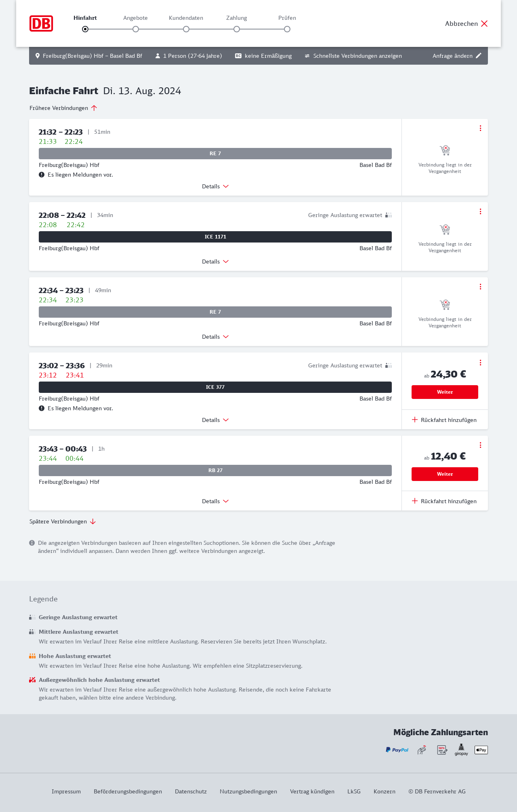Click the PayPal payment icon

pyautogui.click(x=397, y=750)
